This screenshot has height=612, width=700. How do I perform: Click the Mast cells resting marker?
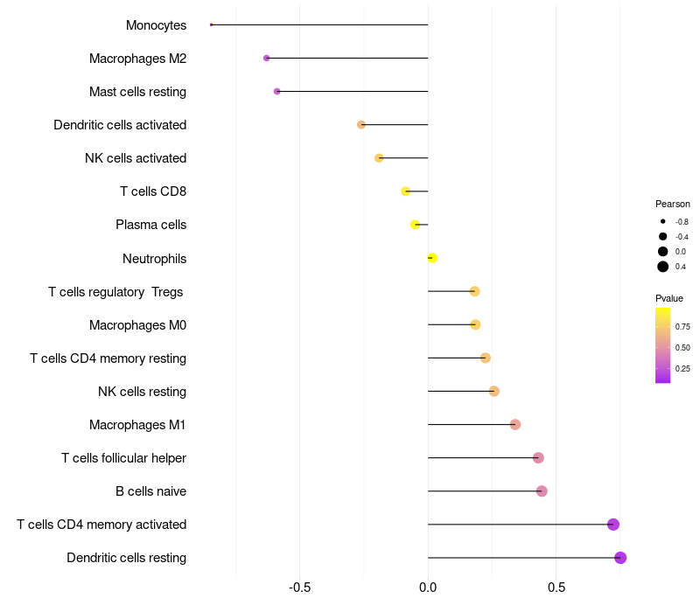[276, 92]
